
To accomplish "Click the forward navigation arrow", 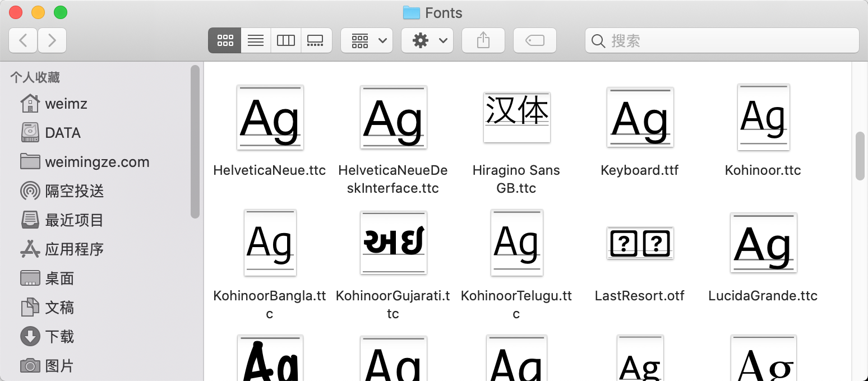I will [x=52, y=40].
